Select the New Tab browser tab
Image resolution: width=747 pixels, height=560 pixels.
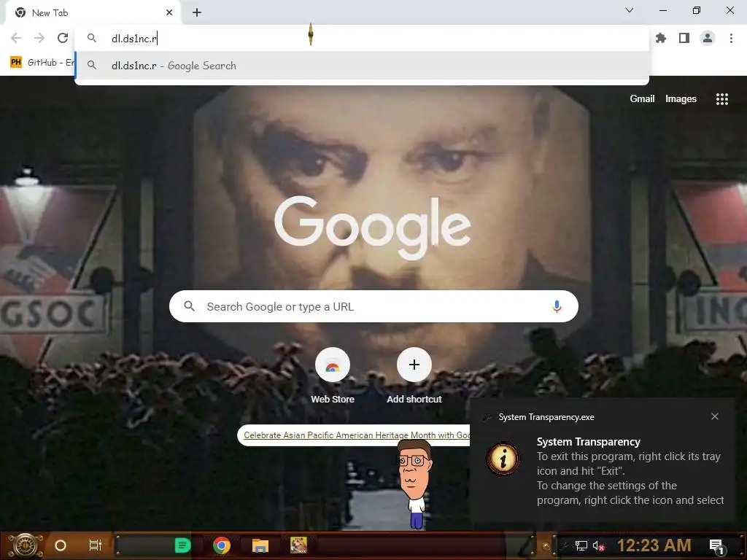(93, 13)
